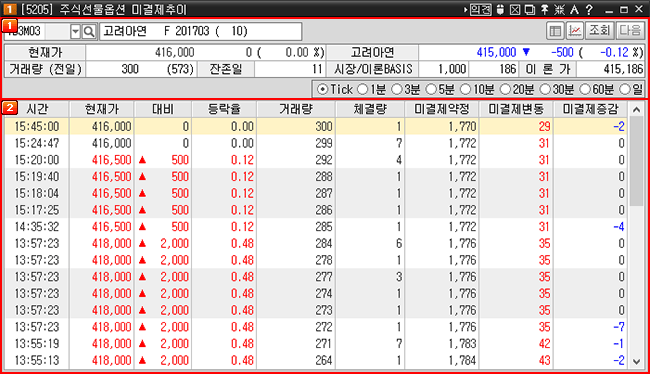Switch to table view icon
This screenshot has height=374, width=650.
pos(555,31)
